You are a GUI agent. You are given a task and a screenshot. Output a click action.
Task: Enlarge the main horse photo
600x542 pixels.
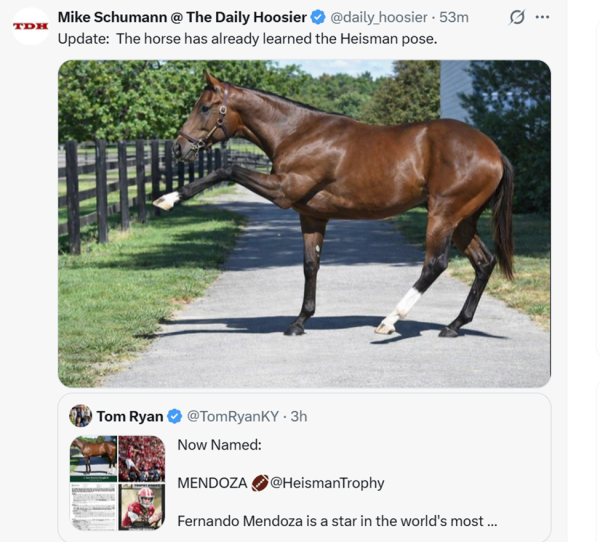304,223
